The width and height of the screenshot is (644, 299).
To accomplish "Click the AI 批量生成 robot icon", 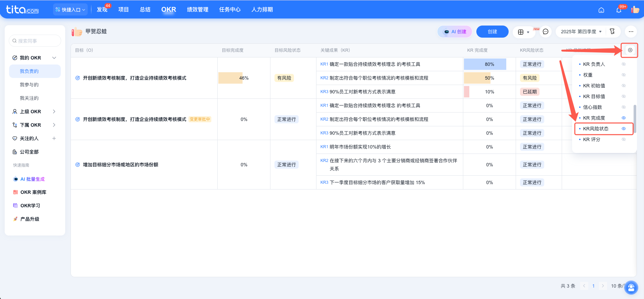I will point(15,179).
